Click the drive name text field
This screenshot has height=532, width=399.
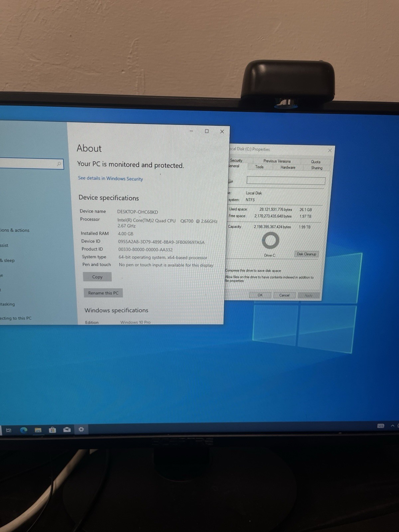click(x=286, y=181)
